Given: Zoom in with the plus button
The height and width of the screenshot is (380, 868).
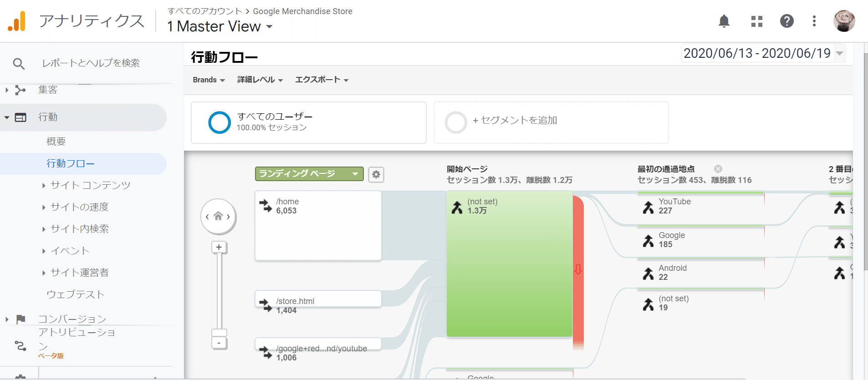Looking at the screenshot, I should point(219,247).
